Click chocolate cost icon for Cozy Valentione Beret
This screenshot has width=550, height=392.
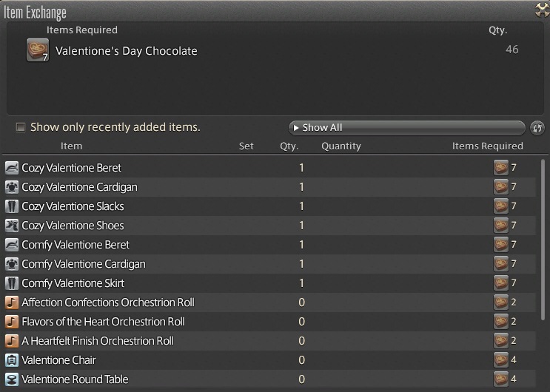point(501,168)
